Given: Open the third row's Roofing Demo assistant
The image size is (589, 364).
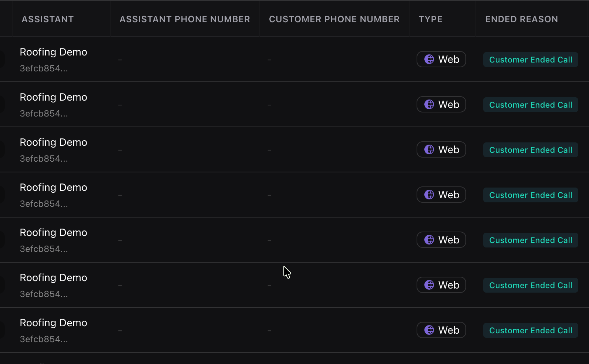Looking at the screenshot, I should (54, 142).
